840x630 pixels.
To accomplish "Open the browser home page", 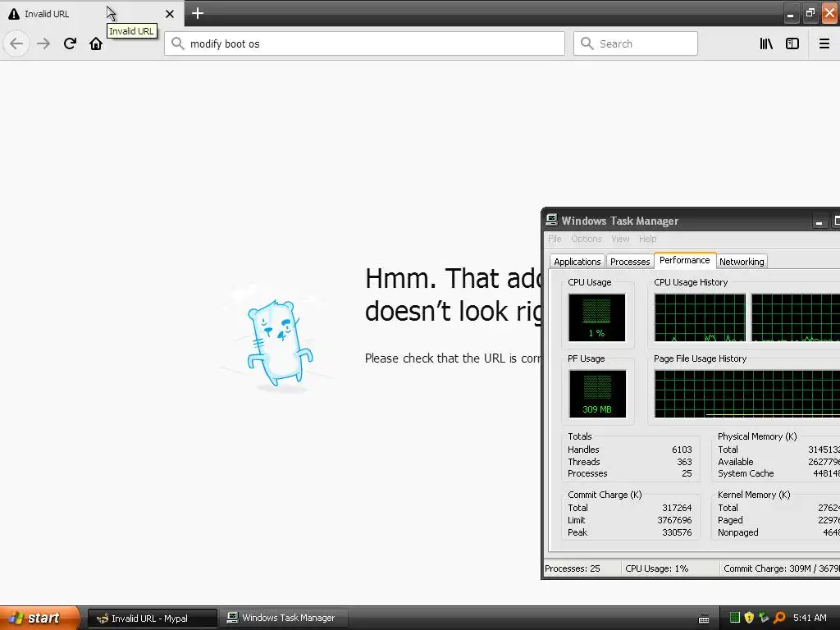I will coord(96,43).
